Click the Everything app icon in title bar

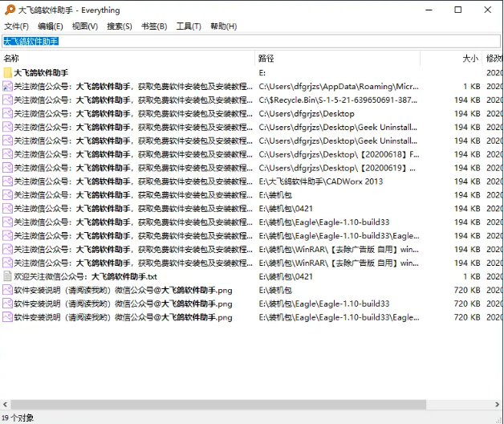(x=9, y=10)
